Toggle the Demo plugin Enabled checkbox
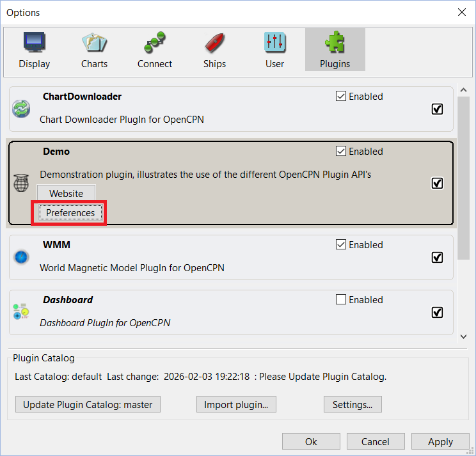This screenshot has width=476, height=456. click(x=340, y=151)
